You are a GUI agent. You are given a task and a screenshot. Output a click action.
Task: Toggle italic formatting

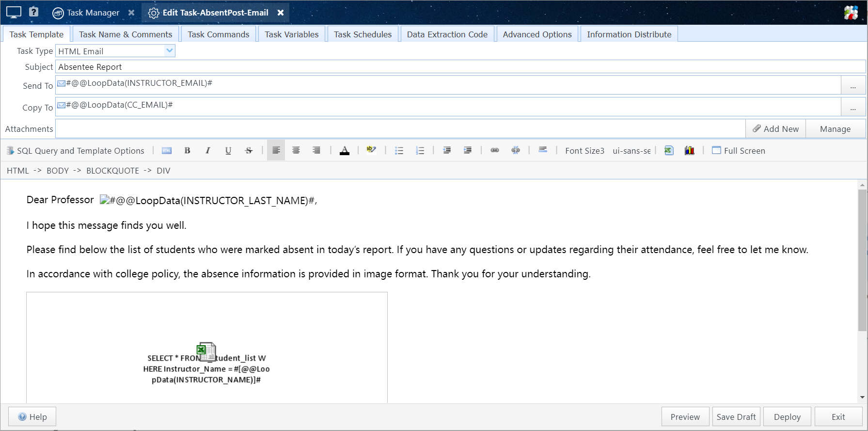point(207,151)
